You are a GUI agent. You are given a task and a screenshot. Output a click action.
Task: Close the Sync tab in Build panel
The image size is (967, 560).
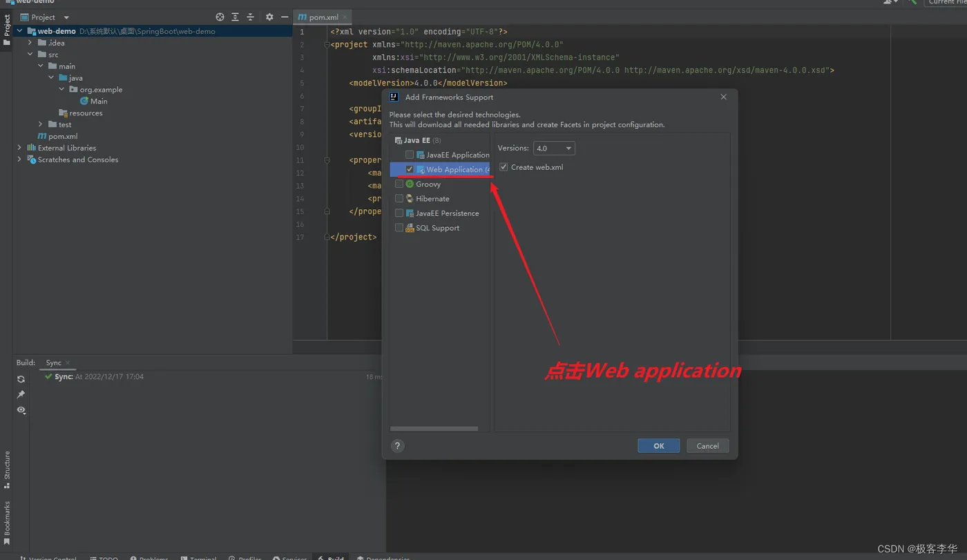coord(68,363)
